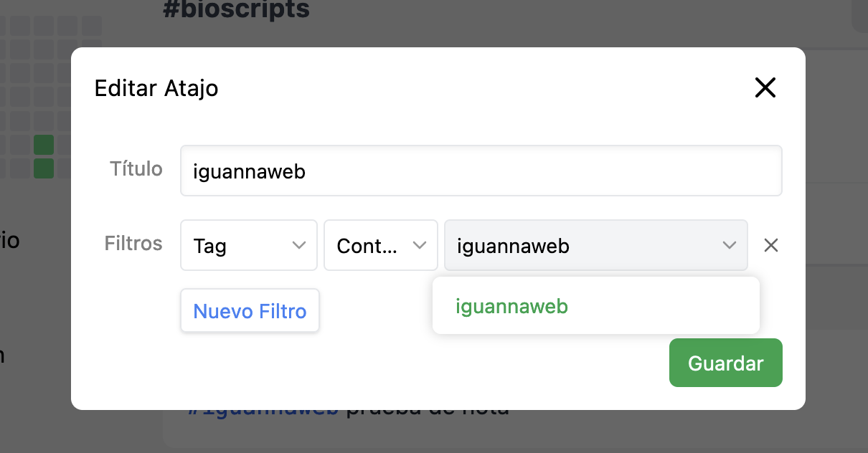Close the Editar Atajo dialog
The width and height of the screenshot is (868, 453).
coord(765,87)
